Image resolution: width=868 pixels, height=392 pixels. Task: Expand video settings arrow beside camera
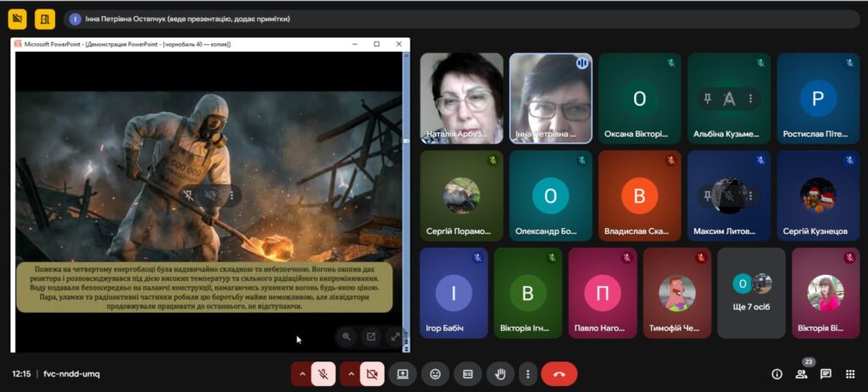348,373
